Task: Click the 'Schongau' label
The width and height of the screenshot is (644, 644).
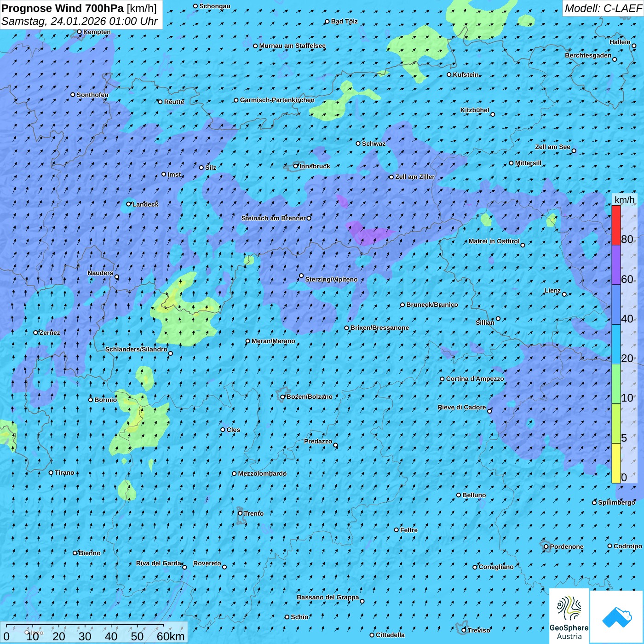Action: click(215, 6)
